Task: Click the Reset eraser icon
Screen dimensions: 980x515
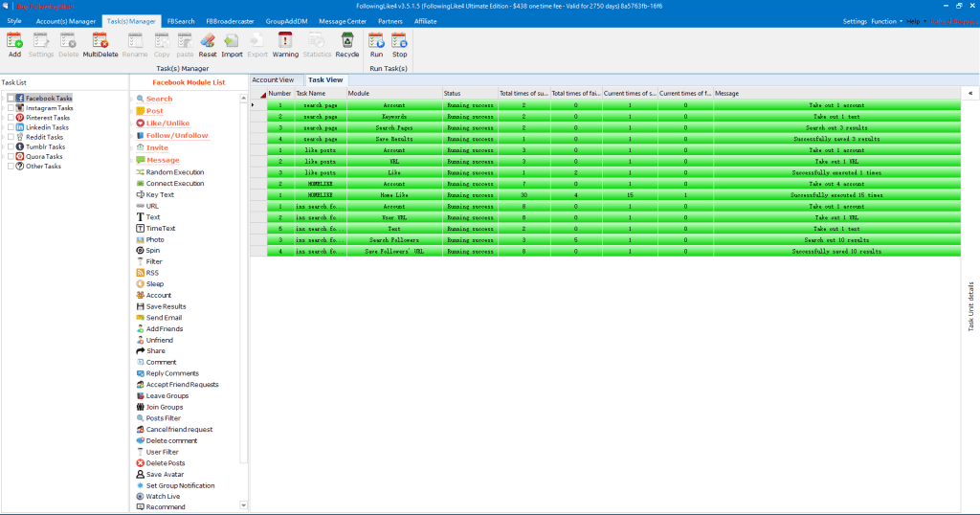Action: coord(208,44)
